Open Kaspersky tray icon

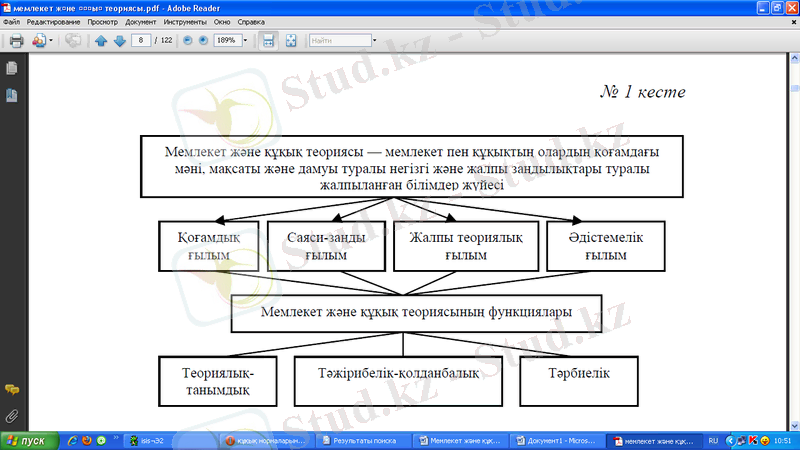753,441
